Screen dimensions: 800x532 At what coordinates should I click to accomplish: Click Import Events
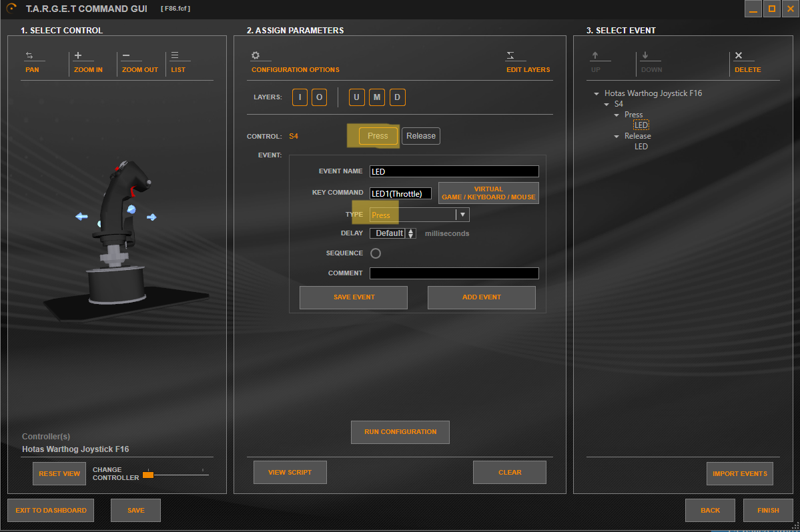tap(740, 474)
